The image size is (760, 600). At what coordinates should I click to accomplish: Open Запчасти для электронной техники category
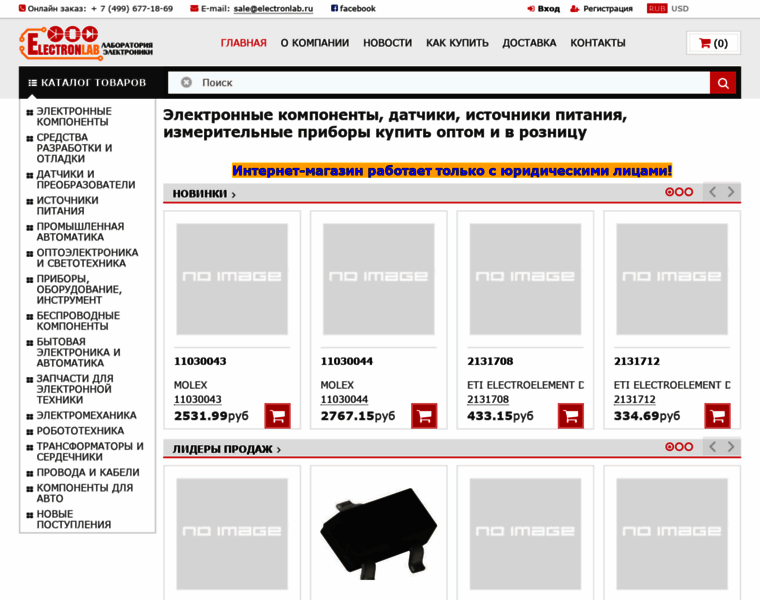(75, 389)
